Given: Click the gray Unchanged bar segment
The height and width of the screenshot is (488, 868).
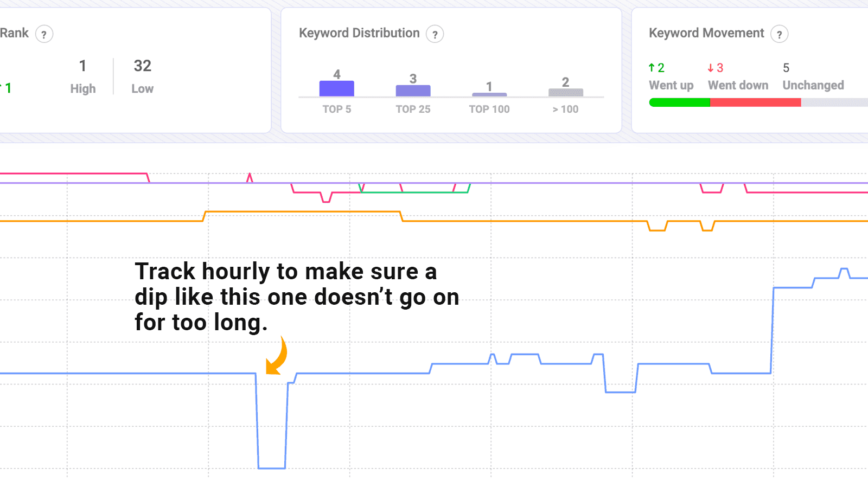Looking at the screenshot, I should (x=834, y=102).
